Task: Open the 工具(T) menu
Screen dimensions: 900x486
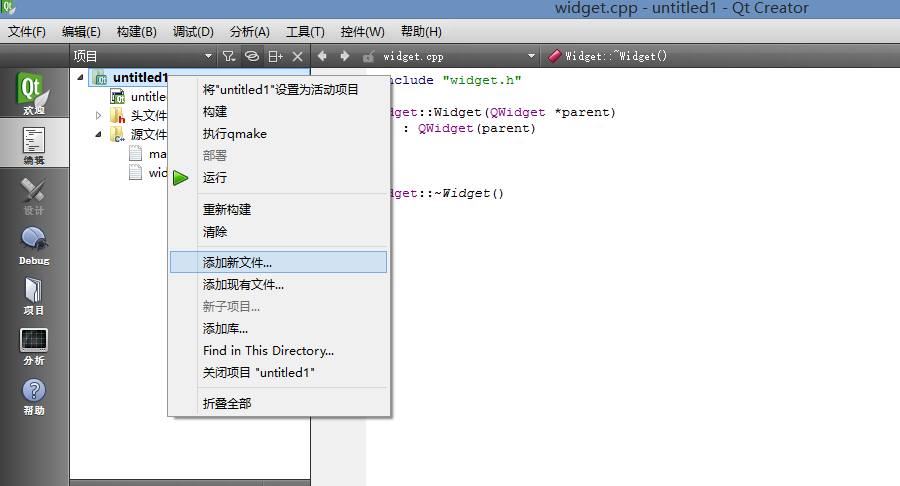Action: point(305,32)
